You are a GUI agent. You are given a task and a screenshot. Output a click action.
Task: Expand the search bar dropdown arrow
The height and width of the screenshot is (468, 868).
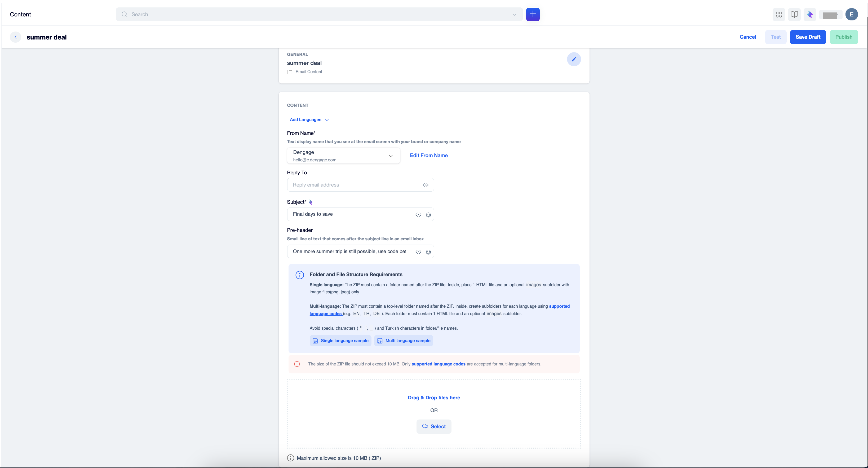pos(514,15)
